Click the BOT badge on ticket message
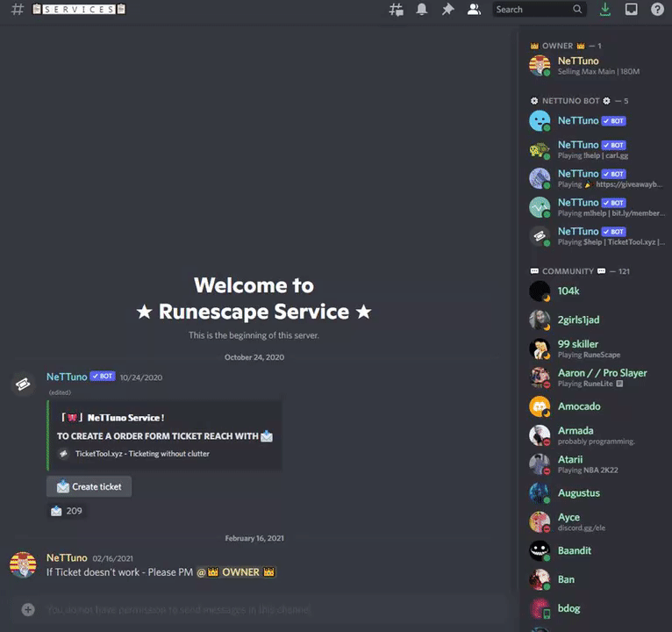This screenshot has height=632, width=672. coord(103,377)
